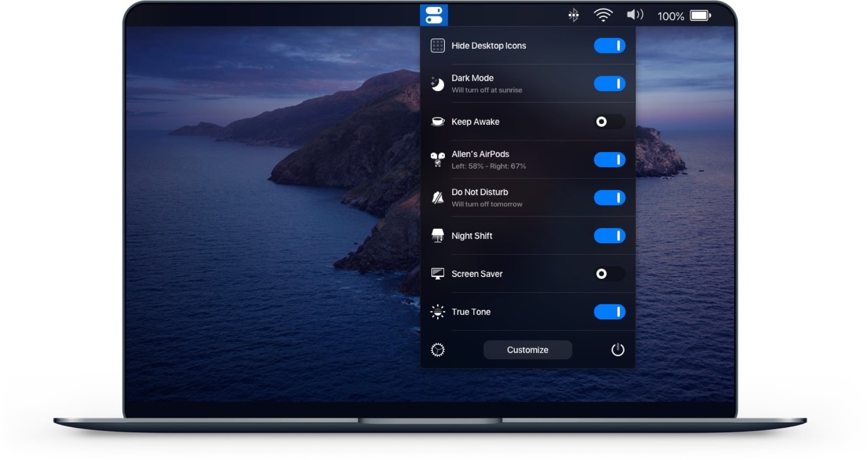Turn off the True Tone toggle
The image size is (868, 460).
click(609, 311)
